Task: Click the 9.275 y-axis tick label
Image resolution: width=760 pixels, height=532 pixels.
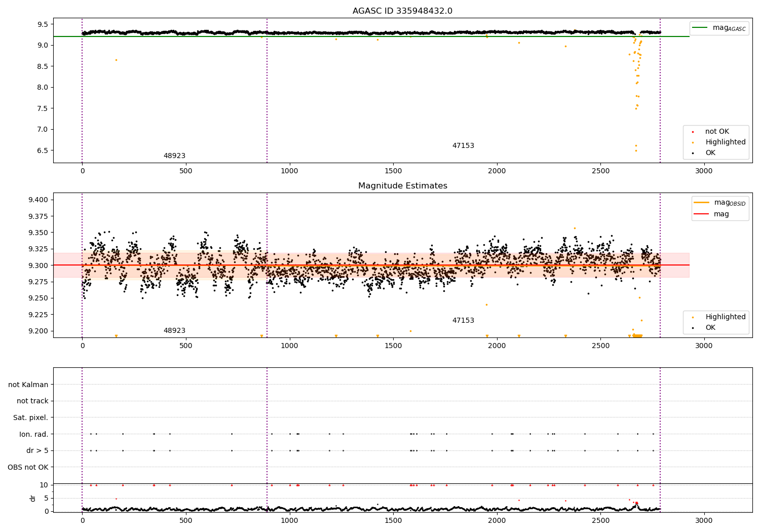Action: point(38,282)
